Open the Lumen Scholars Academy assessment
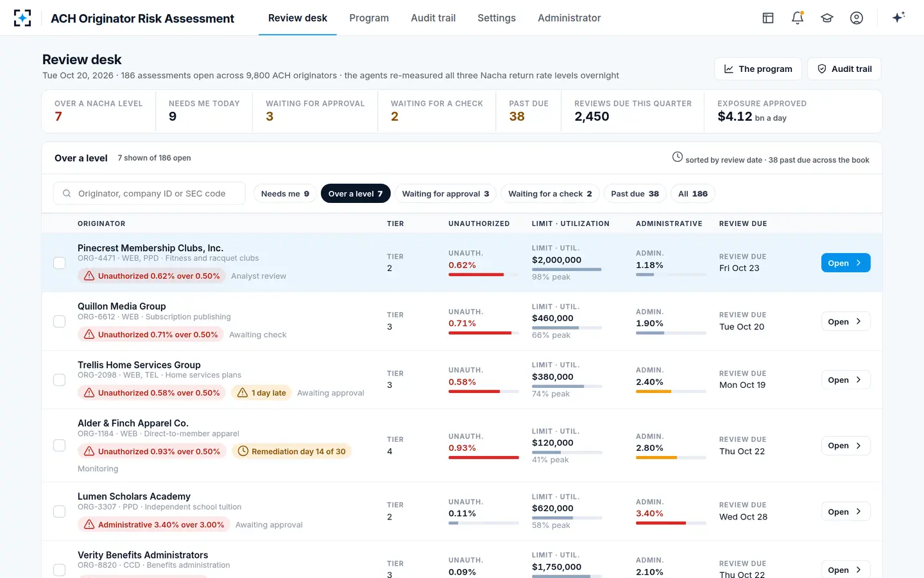 [x=846, y=511]
